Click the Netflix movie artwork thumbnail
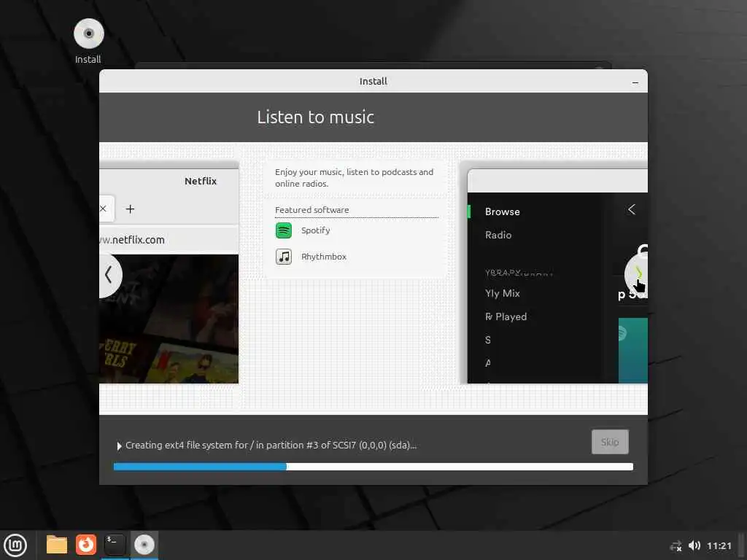Viewport: 747px width, 560px height. (x=169, y=319)
